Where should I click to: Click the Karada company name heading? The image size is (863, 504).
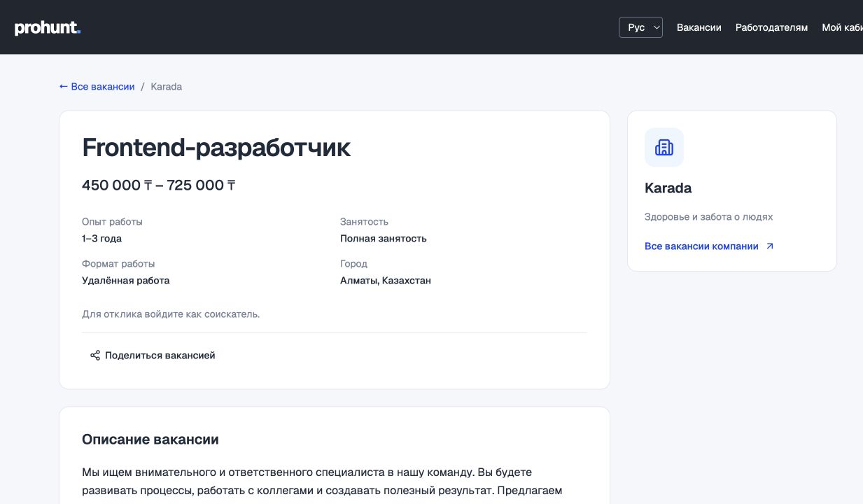tap(668, 188)
